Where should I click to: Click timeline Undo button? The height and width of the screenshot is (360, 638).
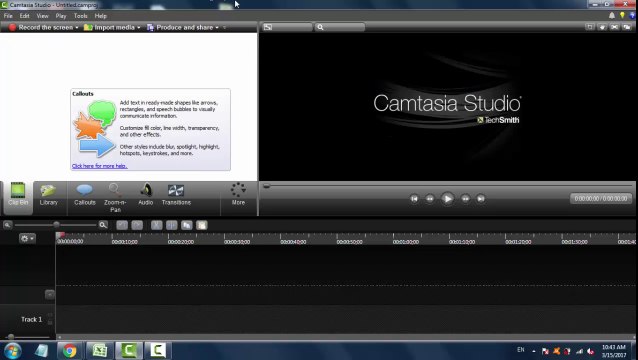pyautogui.click(x=122, y=225)
